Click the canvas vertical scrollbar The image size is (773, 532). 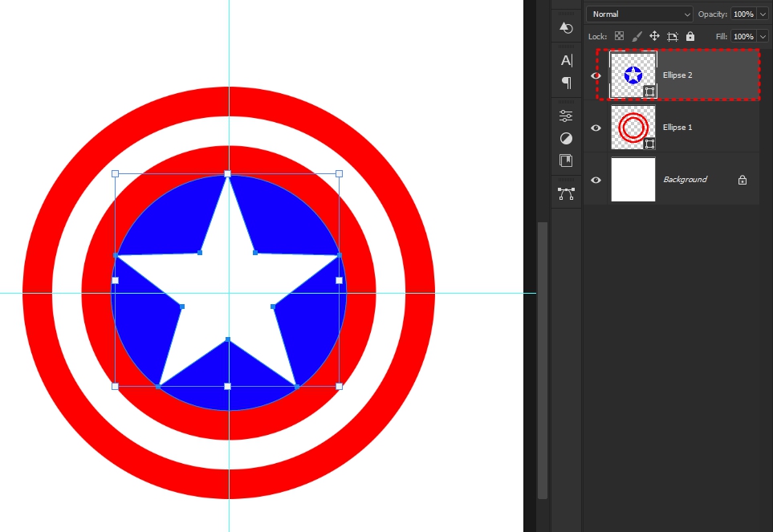click(543, 359)
